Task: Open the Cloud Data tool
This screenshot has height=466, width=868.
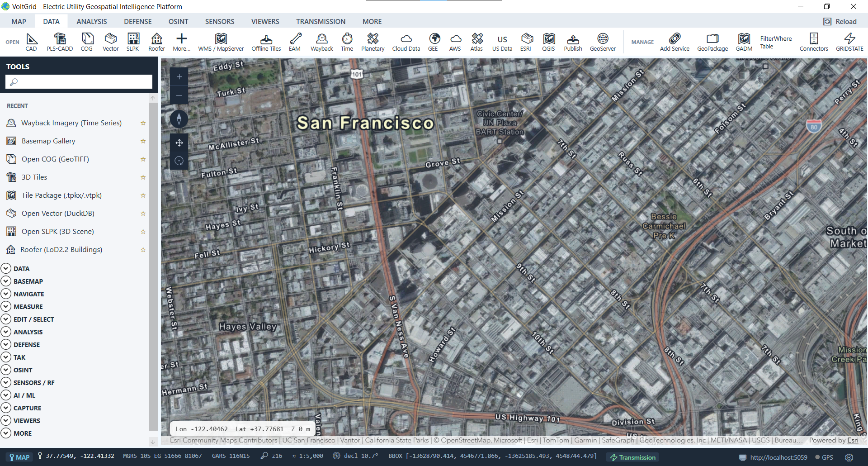Action: pos(406,42)
